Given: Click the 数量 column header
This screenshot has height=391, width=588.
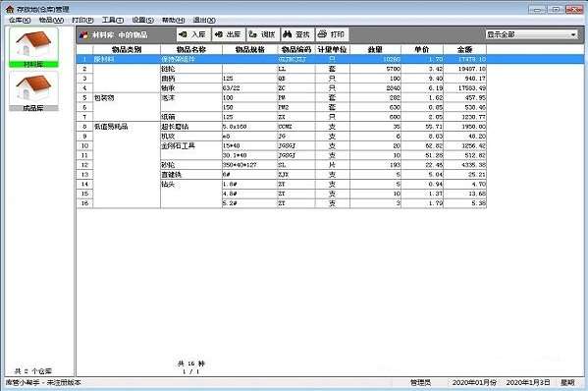Looking at the screenshot, I should pos(375,49).
